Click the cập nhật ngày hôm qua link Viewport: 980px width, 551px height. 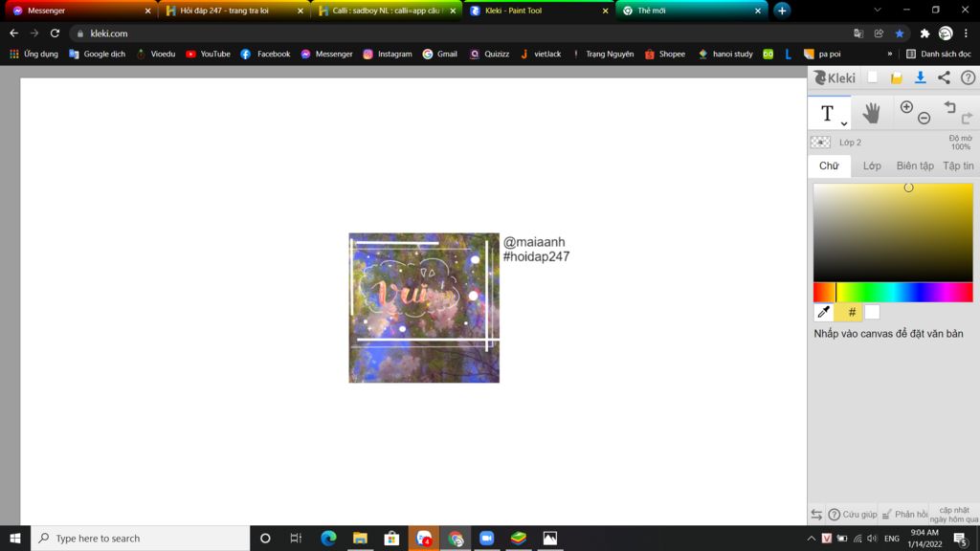[x=954, y=514]
